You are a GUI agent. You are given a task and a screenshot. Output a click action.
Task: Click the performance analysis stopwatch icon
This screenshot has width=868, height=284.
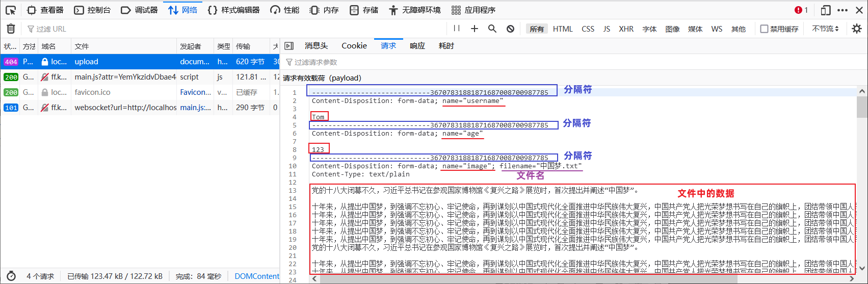click(11, 276)
